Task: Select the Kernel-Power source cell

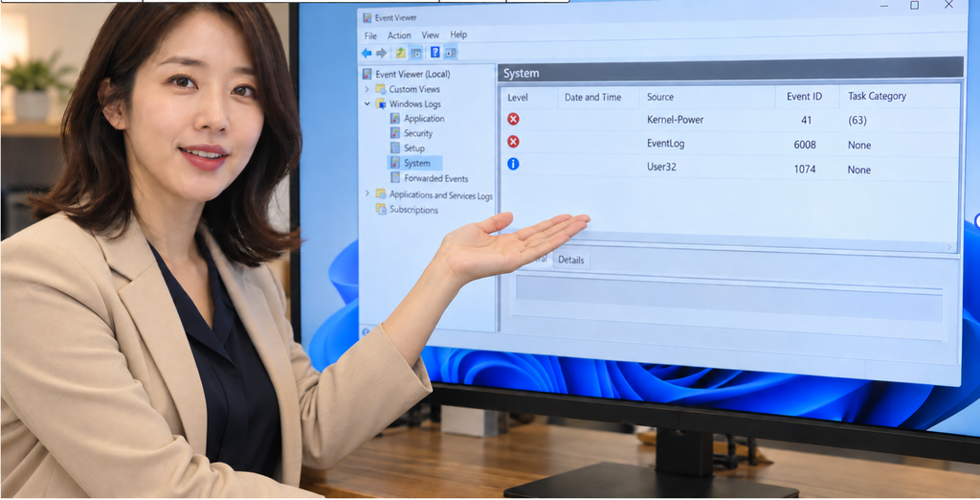Action: pyautogui.click(x=675, y=120)
